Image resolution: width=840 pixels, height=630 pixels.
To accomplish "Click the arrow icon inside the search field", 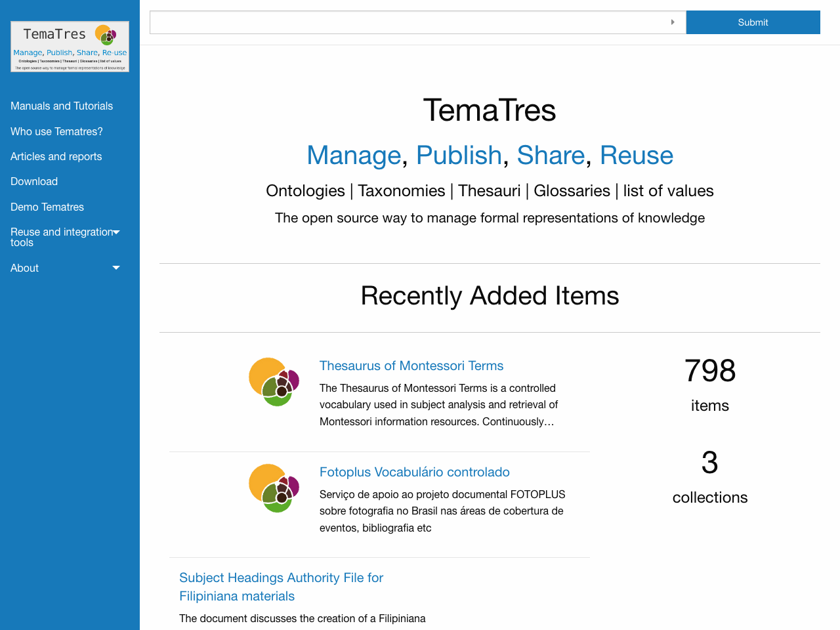I will pos(673,22).
